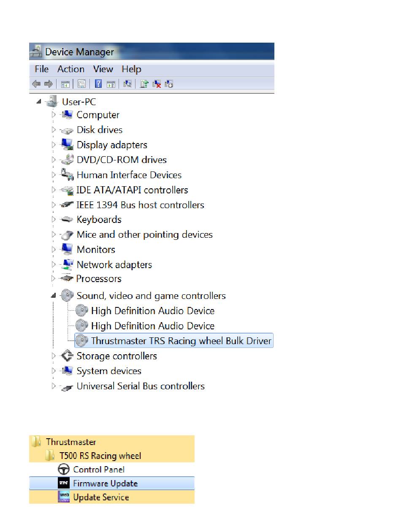Click the black Firmware Update icon

point(63,483)
